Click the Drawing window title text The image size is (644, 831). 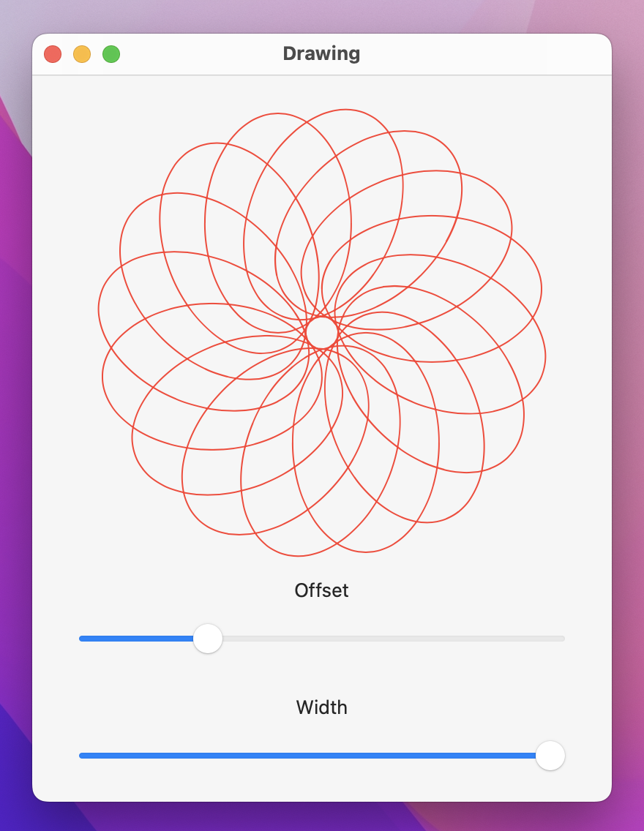[321, 53]
